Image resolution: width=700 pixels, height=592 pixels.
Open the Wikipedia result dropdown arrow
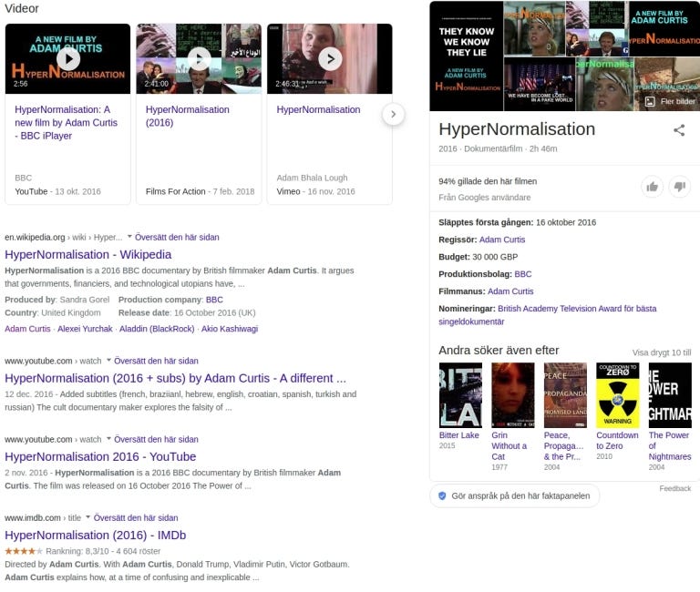pos(129,237)
